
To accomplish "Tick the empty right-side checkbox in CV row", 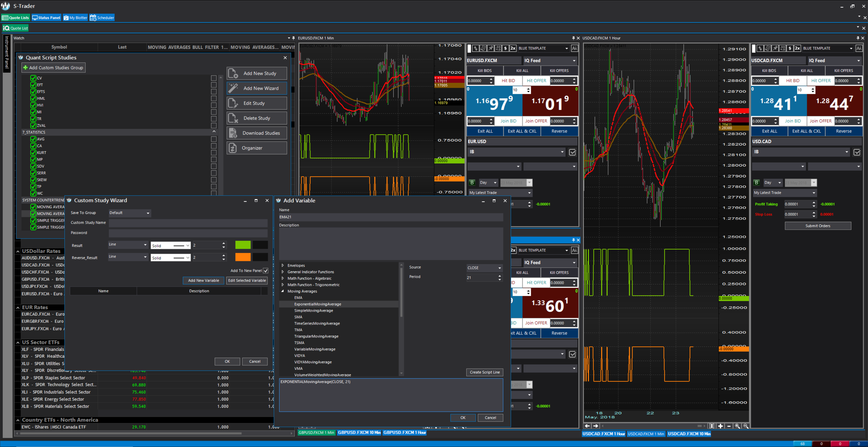I will (x=214, y=78).
